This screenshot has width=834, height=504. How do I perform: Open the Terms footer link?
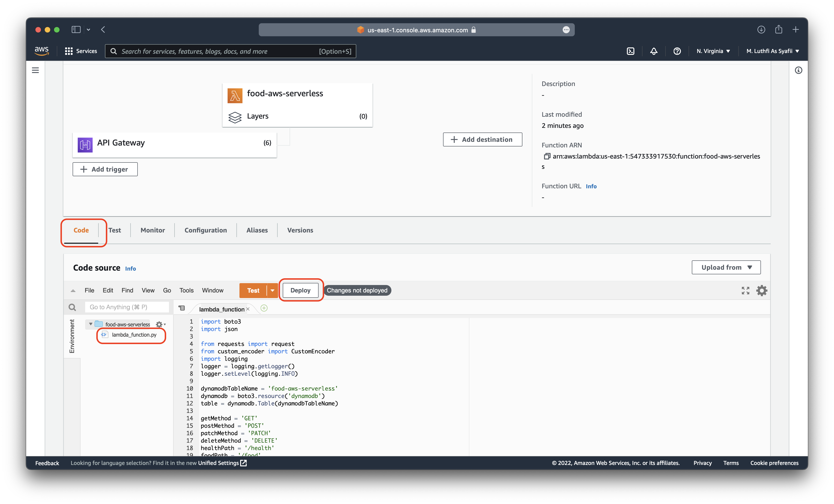[731, 463]
